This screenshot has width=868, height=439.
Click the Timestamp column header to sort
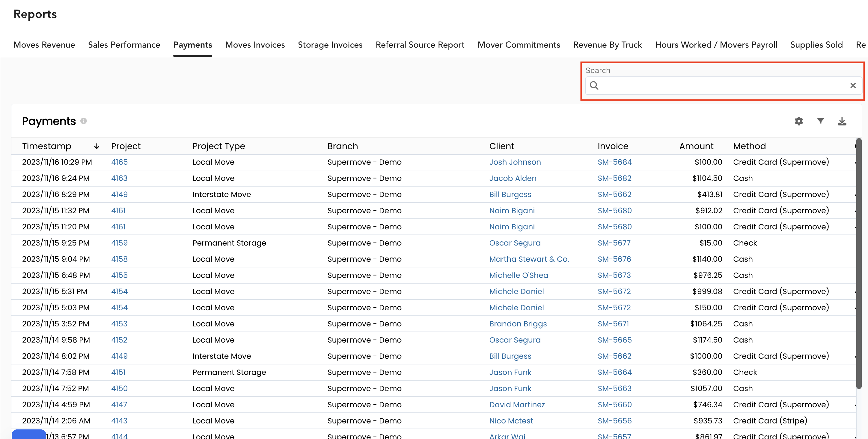point(46,146)
